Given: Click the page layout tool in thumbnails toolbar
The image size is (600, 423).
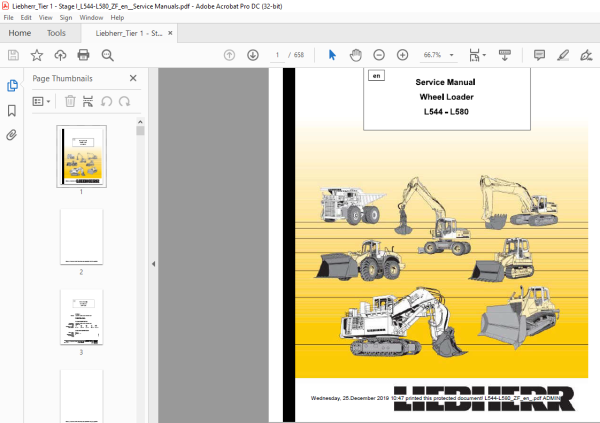Looking at the screenshot, I should pos(88,101).
